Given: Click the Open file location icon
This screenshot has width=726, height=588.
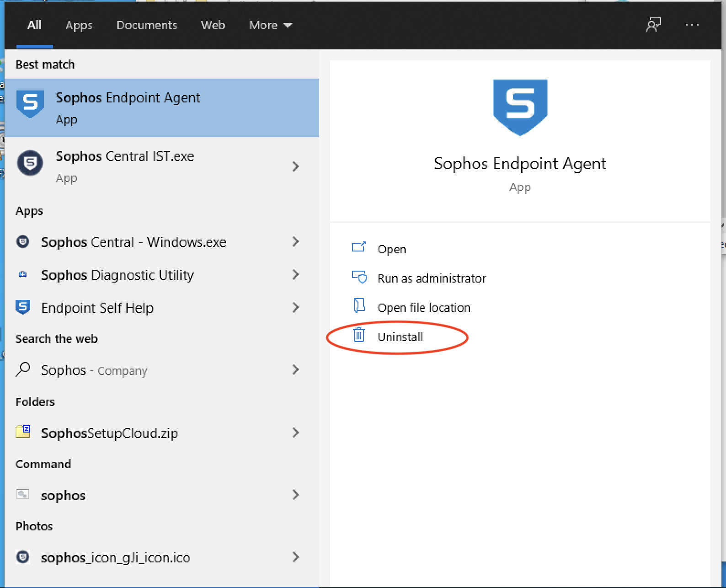Looking at the screenshot, I should coord(359,305).
